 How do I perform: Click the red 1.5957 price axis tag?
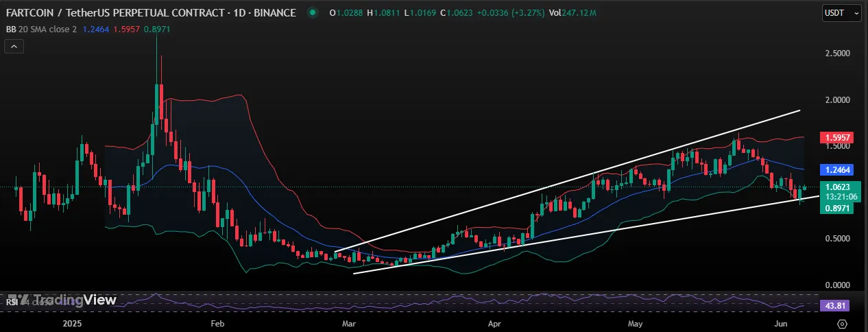[x=836, y=137]
